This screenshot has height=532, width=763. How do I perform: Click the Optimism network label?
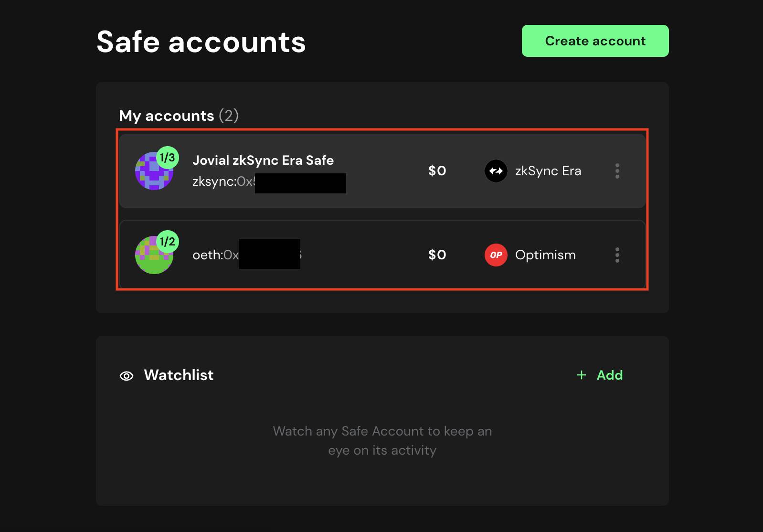(x=545, y=255)
